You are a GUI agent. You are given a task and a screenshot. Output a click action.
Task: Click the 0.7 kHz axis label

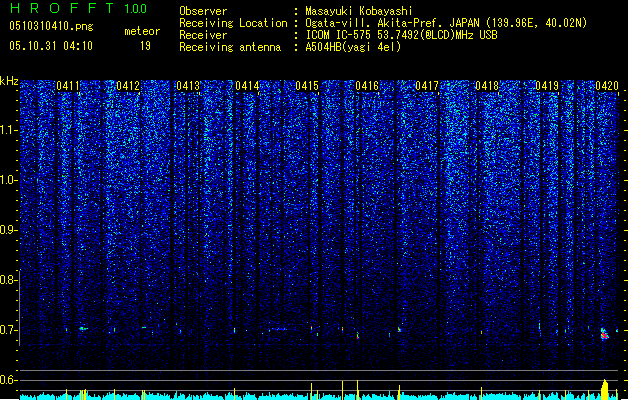[9, 330]
